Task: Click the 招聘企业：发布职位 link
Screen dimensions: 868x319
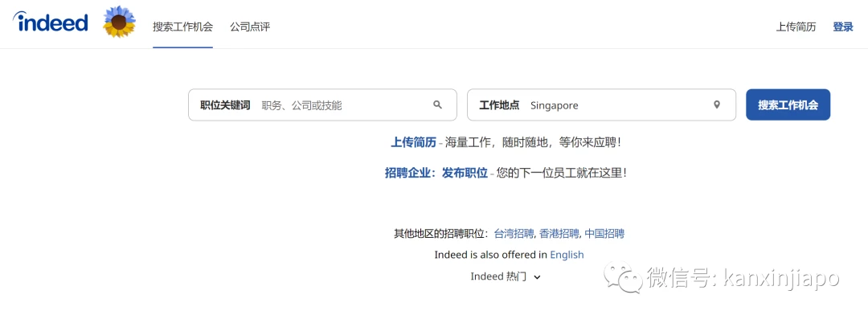Action: tap(436, 173)
